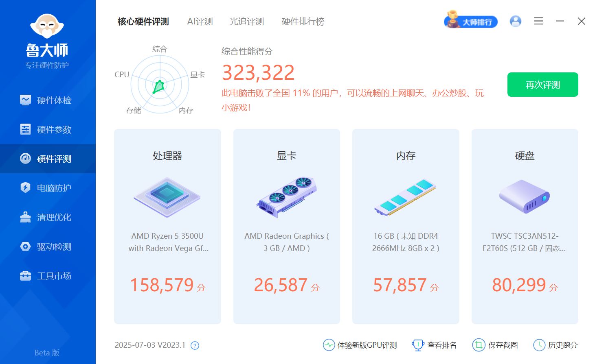Image resolution: width=595 pixels, height=364 pixels.
Task: Click the 保存截图 icon
Action: [479, 345]
